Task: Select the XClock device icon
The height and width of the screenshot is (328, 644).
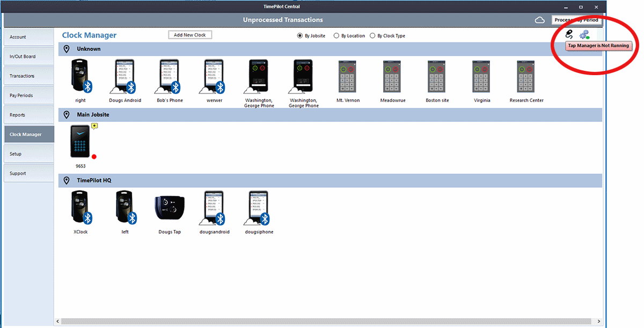Action: (x=80, y=207)
